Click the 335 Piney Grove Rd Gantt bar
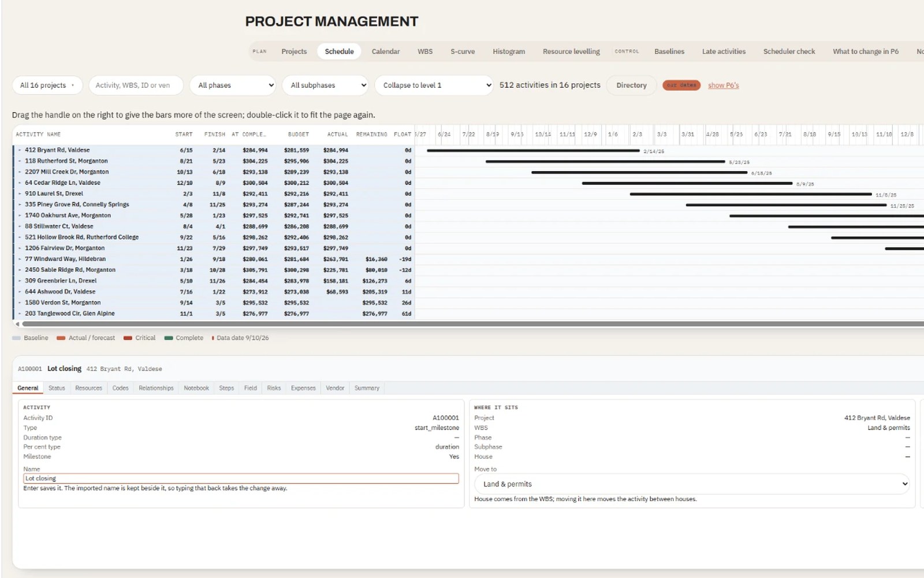 pos(786,205)
